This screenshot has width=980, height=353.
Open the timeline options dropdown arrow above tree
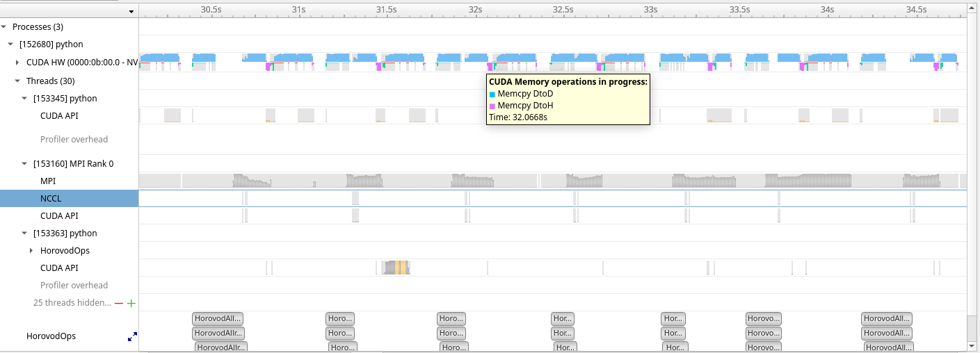pos(131,11)
